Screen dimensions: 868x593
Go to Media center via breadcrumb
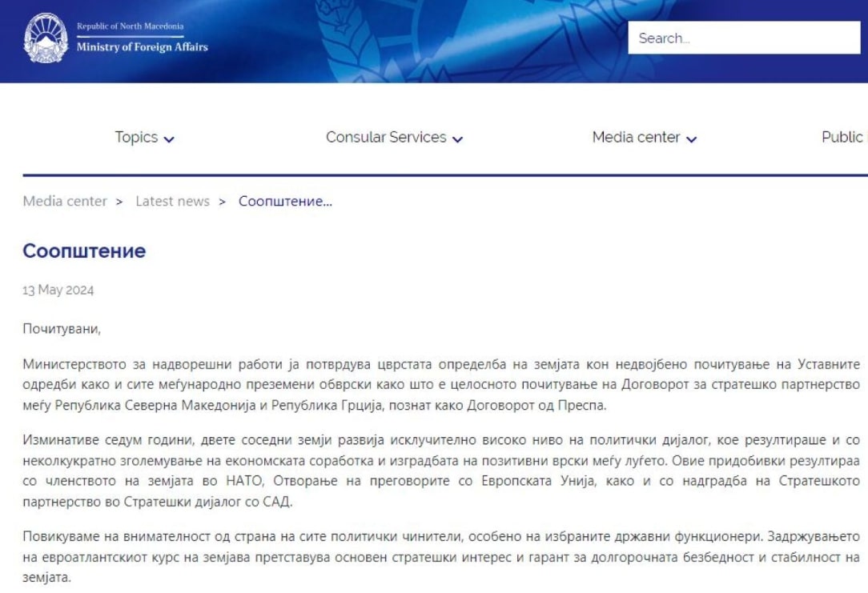point(65,202)
